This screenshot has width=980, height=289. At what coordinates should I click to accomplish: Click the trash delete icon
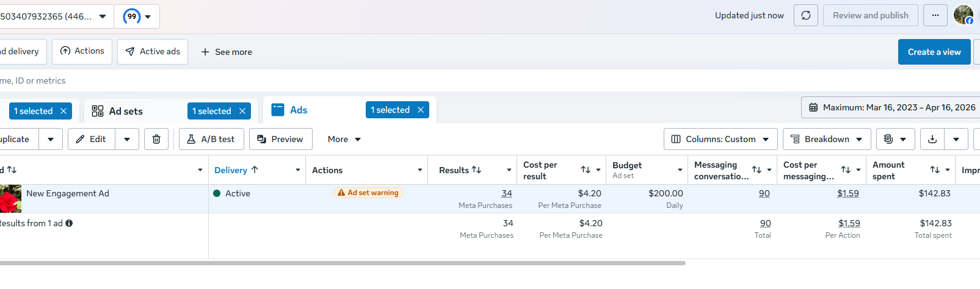(156, 140)
